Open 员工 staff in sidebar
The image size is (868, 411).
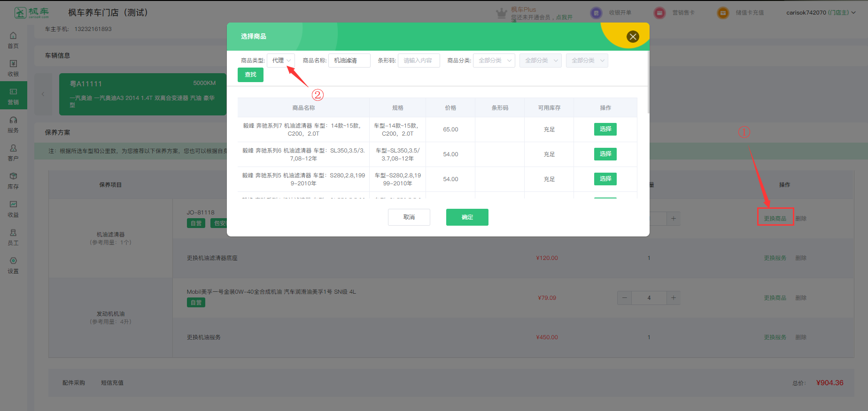(13, 237)
